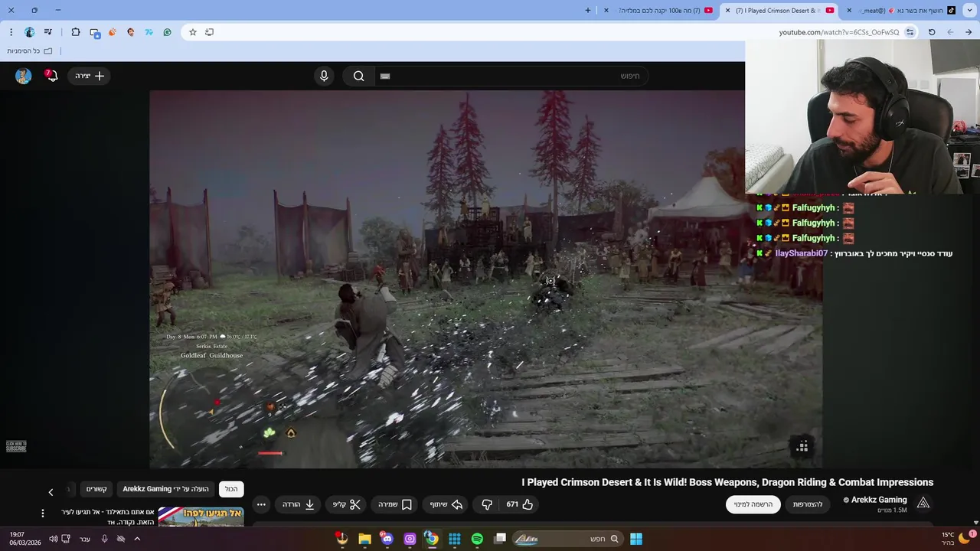Image resolution: width=980 pixels, height=551 pixels.
Task: Click the Join button
Action: 808,504
